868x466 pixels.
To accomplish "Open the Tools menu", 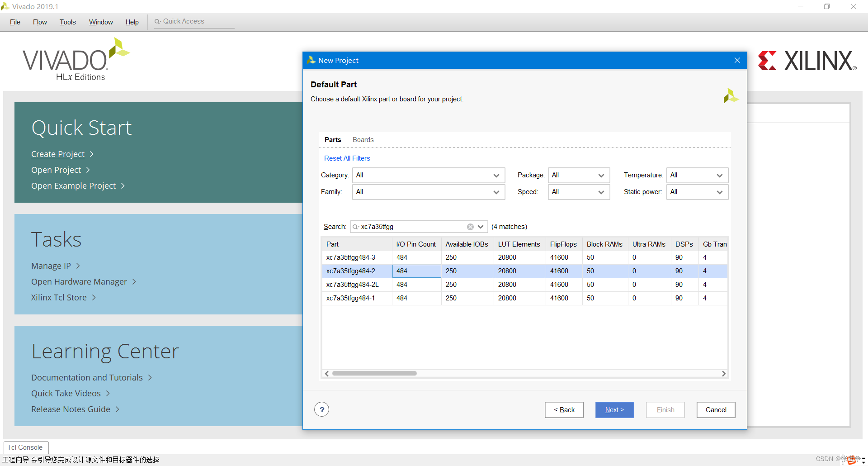I will [x=68, y=22].
